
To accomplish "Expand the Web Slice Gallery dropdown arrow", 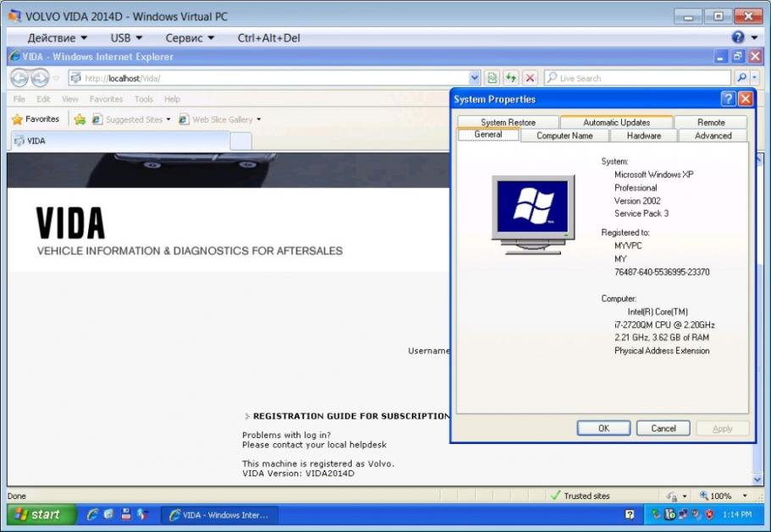I will coord(258,119).
